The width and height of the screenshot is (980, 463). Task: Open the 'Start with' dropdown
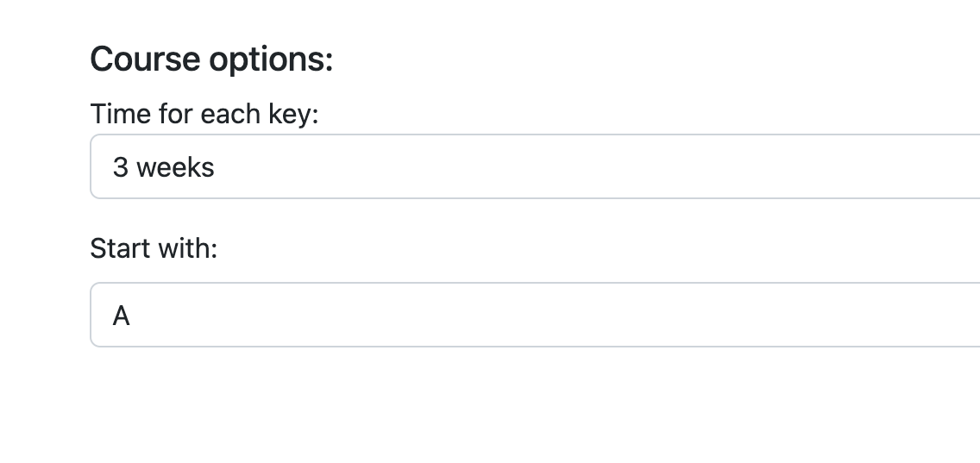[x=535, y=316]
